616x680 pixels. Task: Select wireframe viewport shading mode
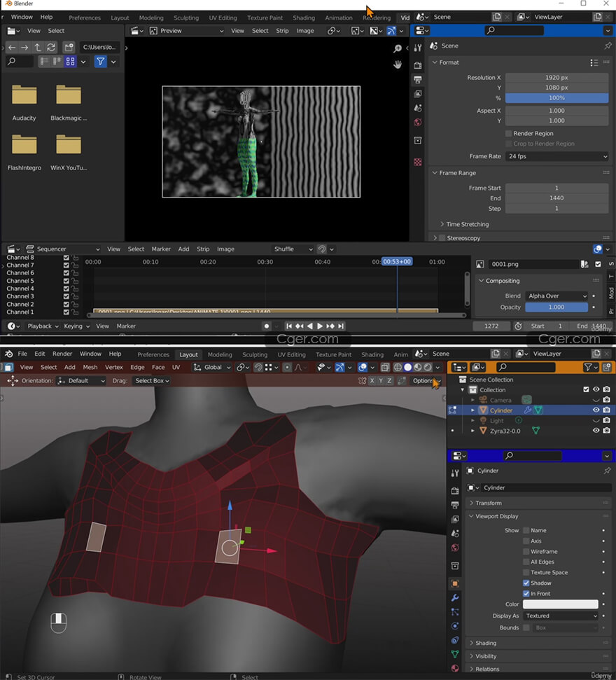point(398,368)
